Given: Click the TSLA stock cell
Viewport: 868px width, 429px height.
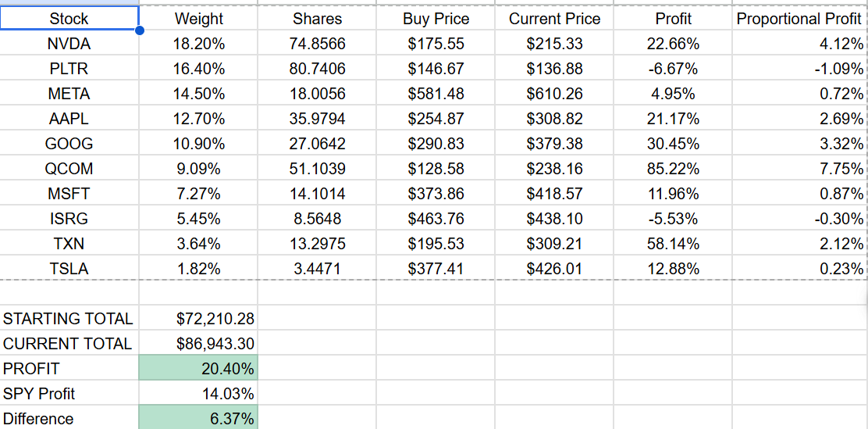Looking at the screenshot, I should 69,268.
